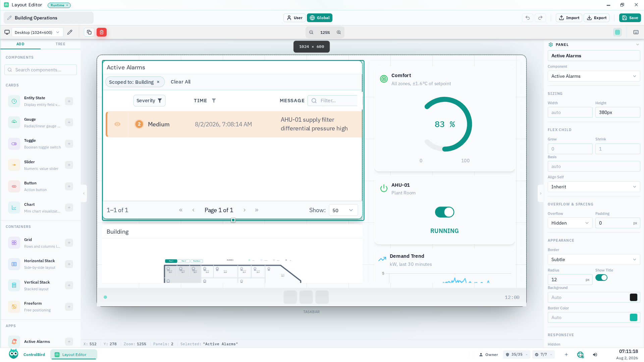Click the Border Color teal swatch
The height and width of the screenshot is (362, 644).
coord(634,317)
